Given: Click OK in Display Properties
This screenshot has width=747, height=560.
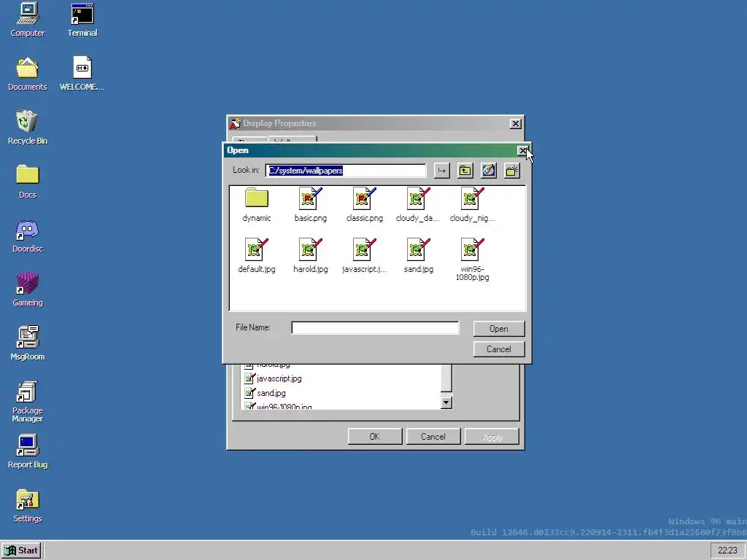Looking at the screenshot, I should coord(375,437).
